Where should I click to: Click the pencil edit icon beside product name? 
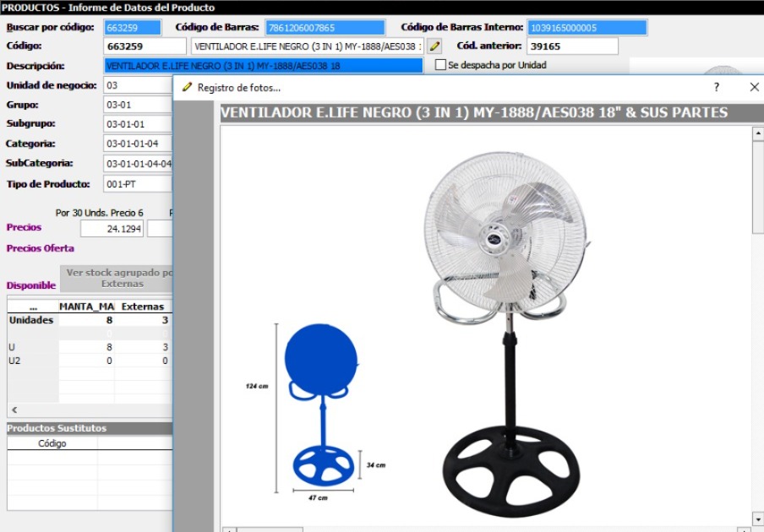click(434, 46)
